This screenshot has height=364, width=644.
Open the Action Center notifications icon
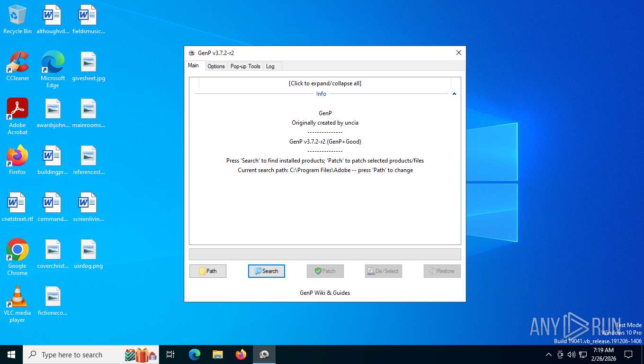click(628, 355)
